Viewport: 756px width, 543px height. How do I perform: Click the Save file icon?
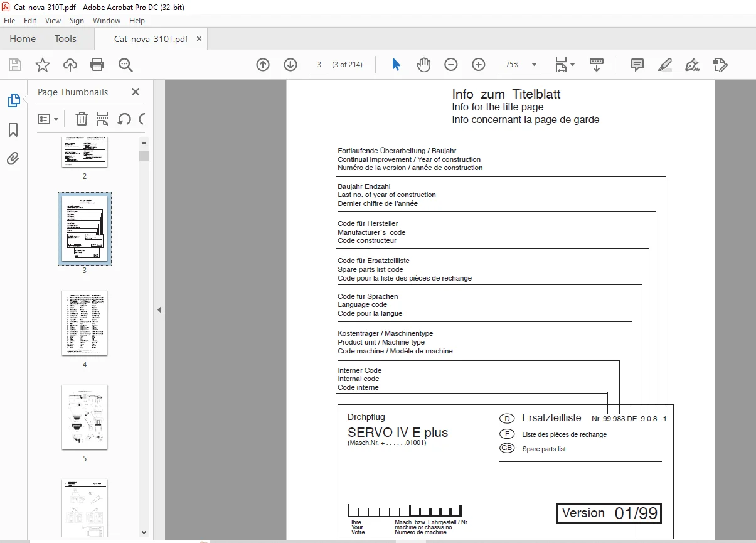click(x=14, y=65)
